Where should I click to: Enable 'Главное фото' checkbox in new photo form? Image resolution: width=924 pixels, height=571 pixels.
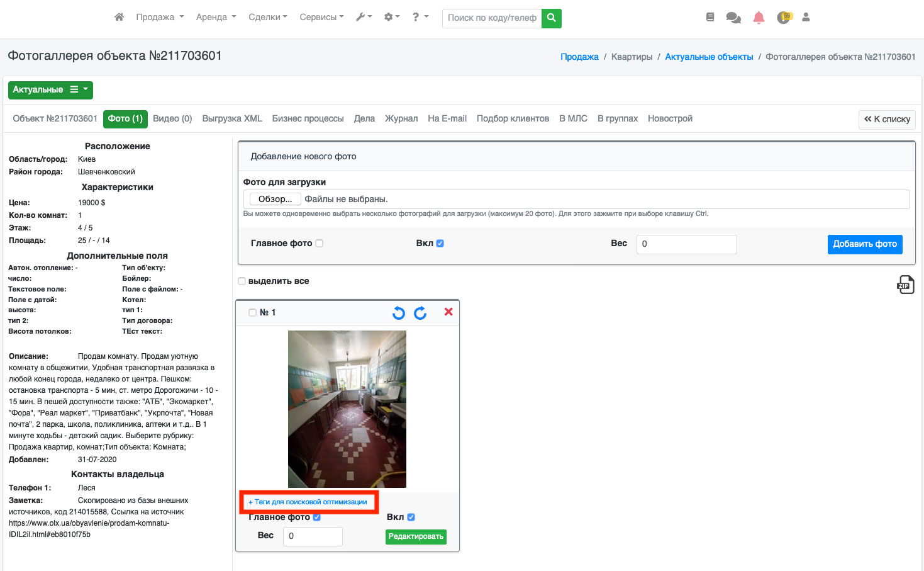(319, 244)
